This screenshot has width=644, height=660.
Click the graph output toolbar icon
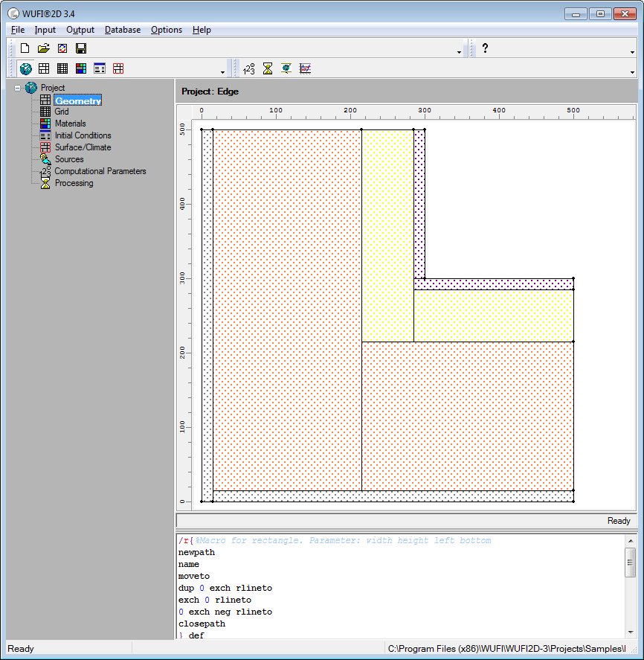tap(305, 68)
